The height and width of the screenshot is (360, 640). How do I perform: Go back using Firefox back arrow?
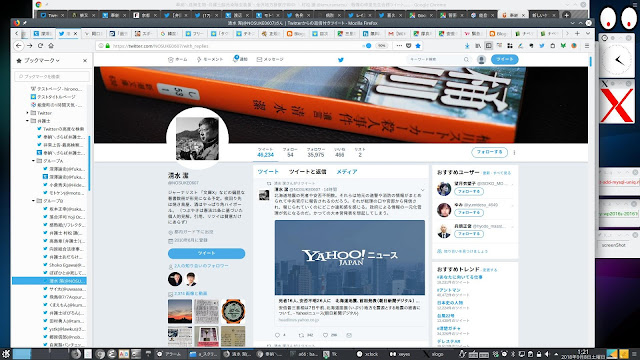[19, 46]
